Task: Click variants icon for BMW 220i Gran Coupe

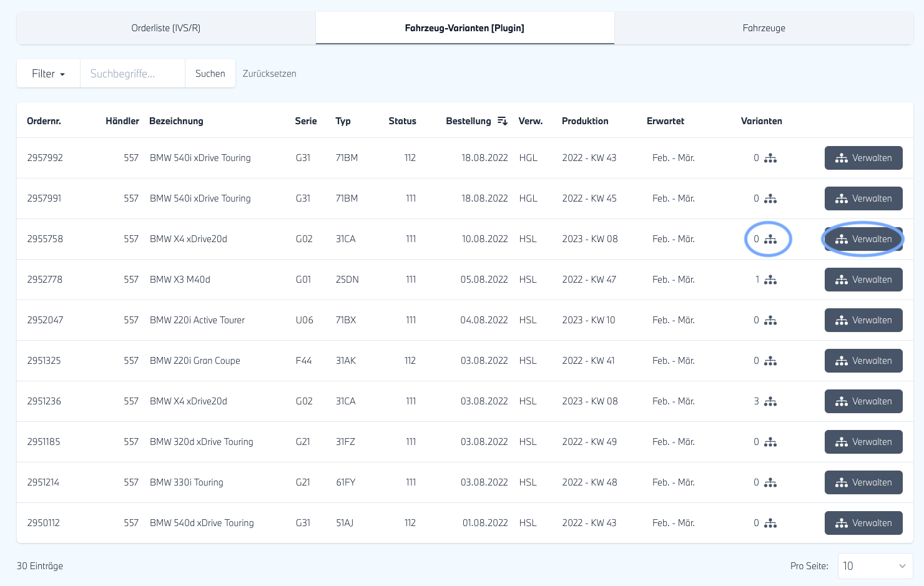Action: pos(770,361)
